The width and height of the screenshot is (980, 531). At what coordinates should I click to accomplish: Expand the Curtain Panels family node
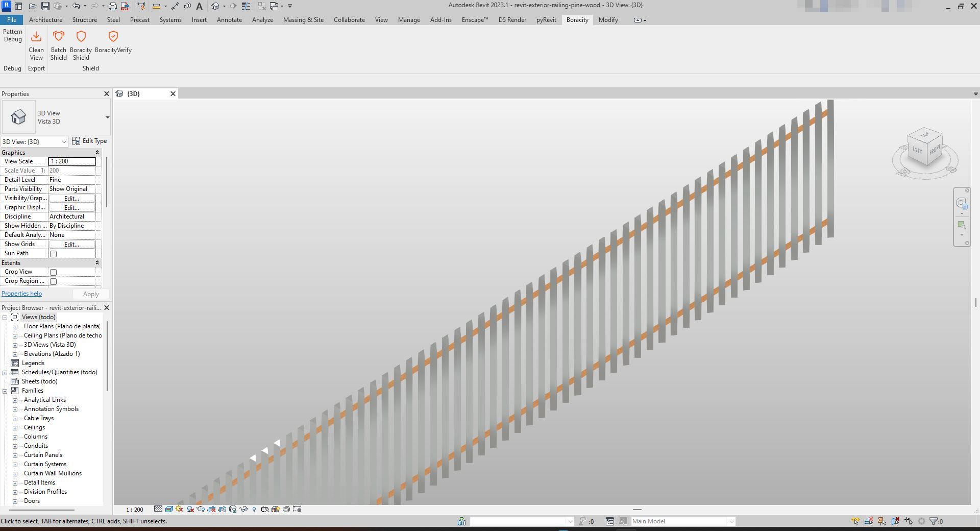coord(15,455)
